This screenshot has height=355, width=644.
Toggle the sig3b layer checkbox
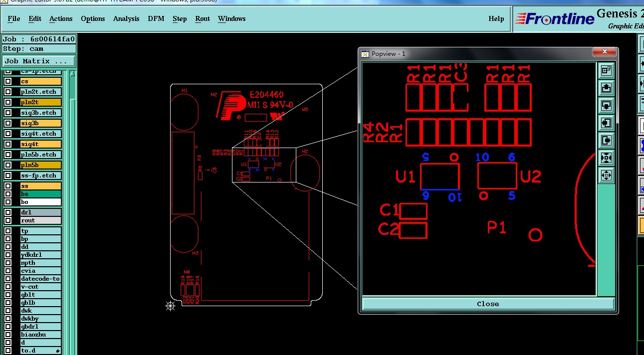coord(8,123)
